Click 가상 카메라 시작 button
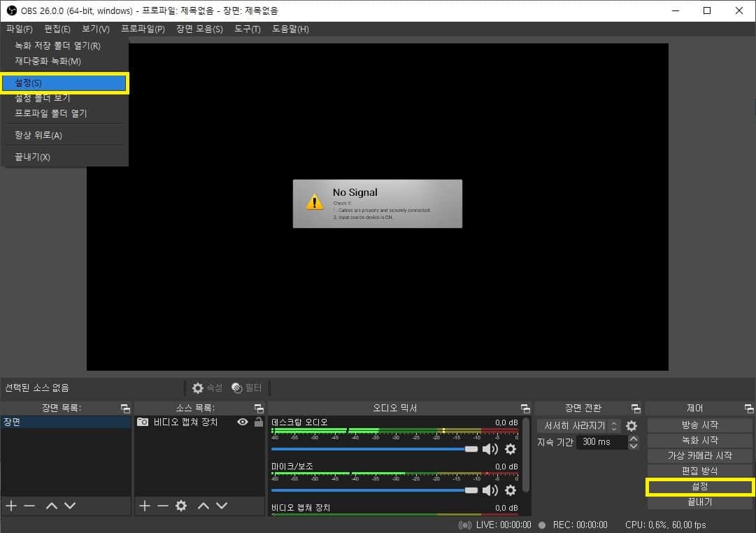The height and width of the screenshot is (533, 756). pyautogui.click(x=699, y=455)
